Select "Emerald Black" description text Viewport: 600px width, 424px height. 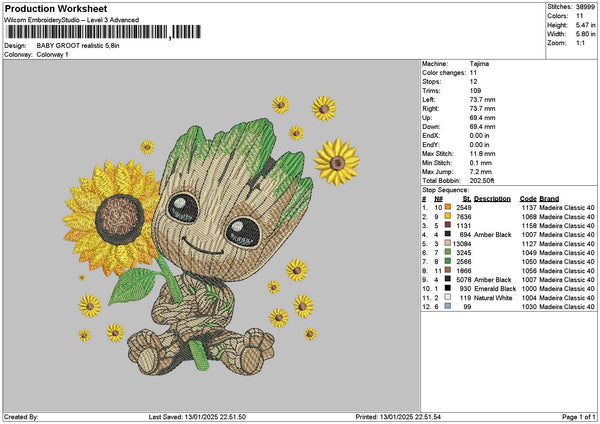tap(495, 289)
